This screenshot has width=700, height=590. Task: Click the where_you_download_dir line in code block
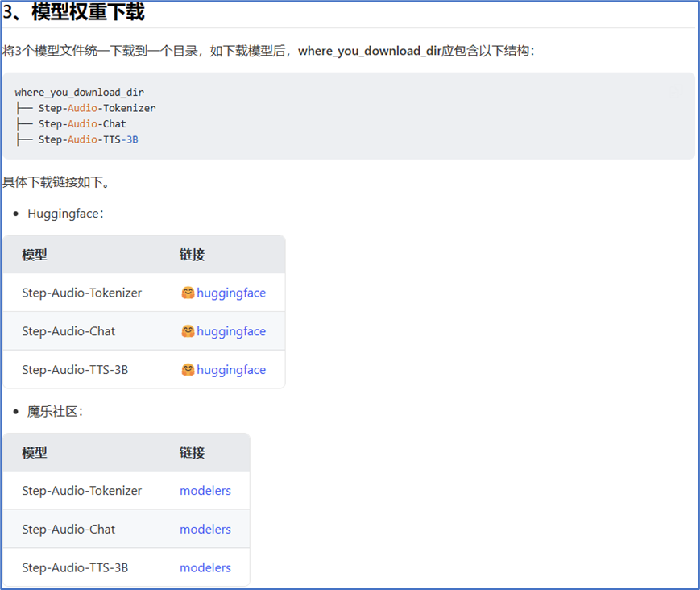[80, 93]
